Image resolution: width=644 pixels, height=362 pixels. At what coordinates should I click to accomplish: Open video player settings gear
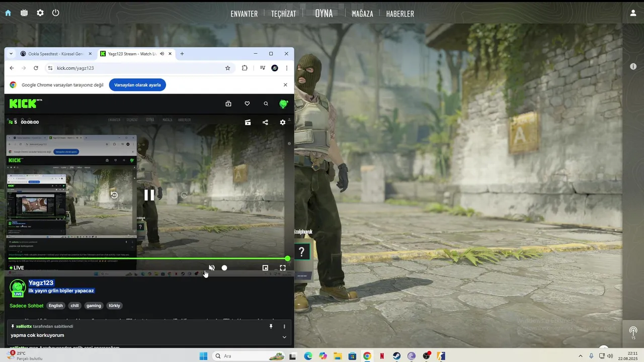coord(283,122)
